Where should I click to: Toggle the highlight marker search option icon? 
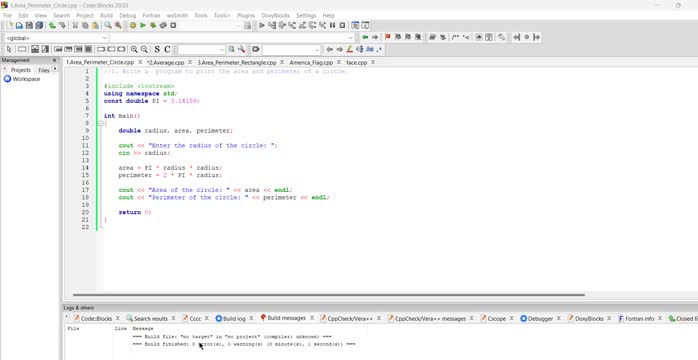pyautogui.click(x=349, y=49)
